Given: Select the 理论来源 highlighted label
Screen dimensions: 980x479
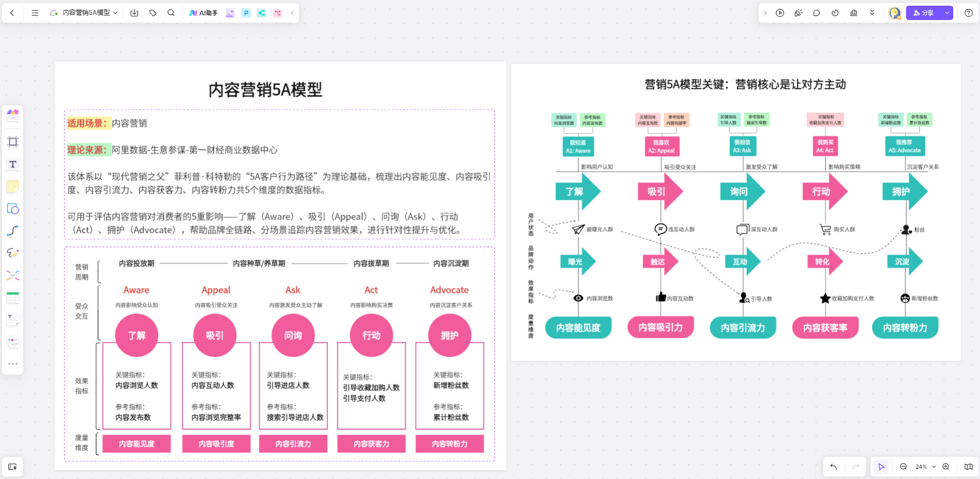Looking at the screenshot, I should (x=88, y=150).
